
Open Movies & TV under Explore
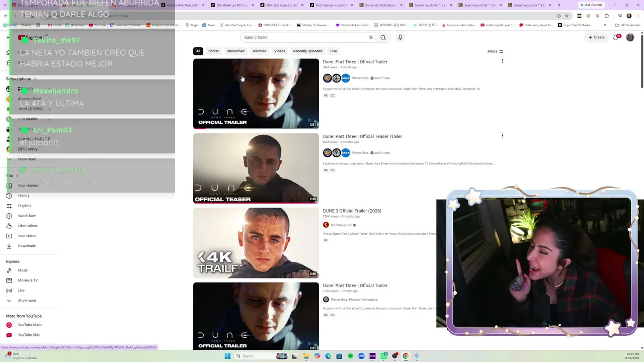click(28, 281)
